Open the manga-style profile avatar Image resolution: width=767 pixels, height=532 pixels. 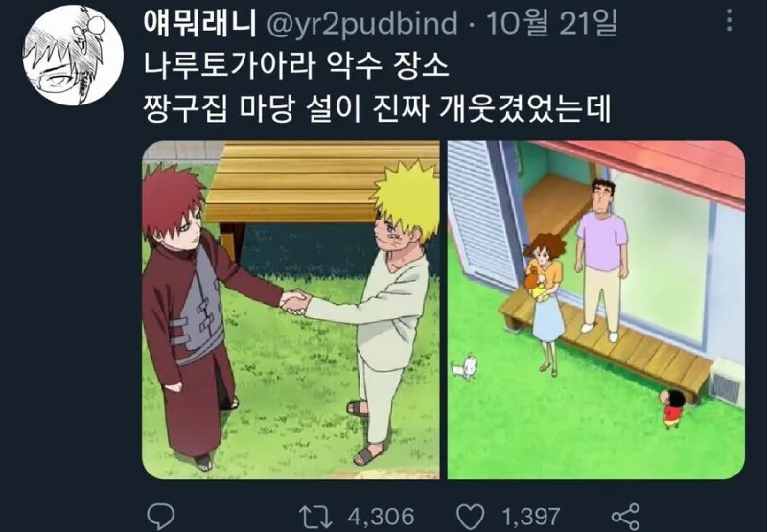[74, 56]
